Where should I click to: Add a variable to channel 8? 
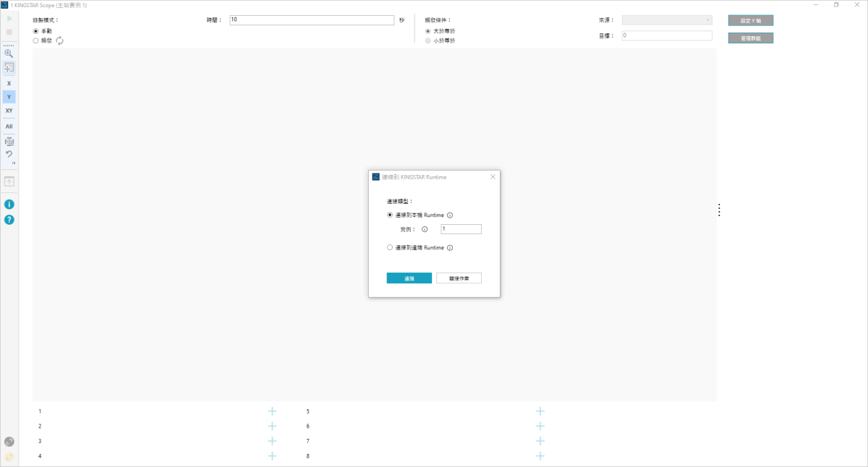(x=540, y=456)
